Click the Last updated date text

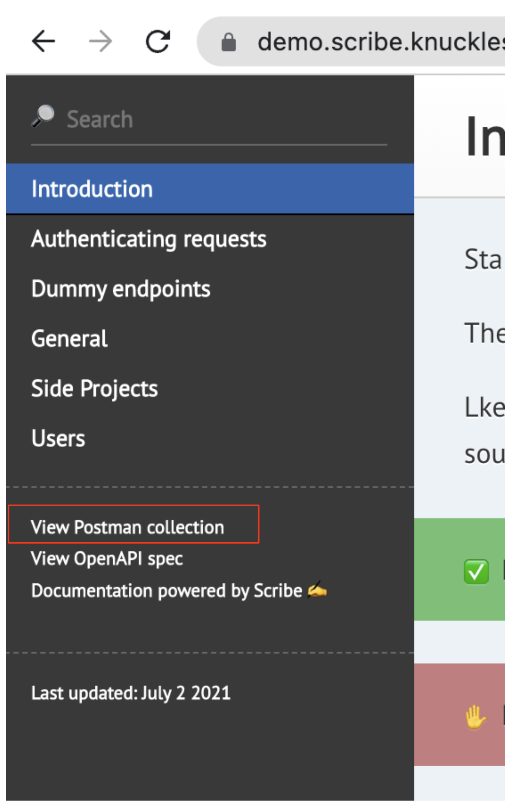click(131, 693)
